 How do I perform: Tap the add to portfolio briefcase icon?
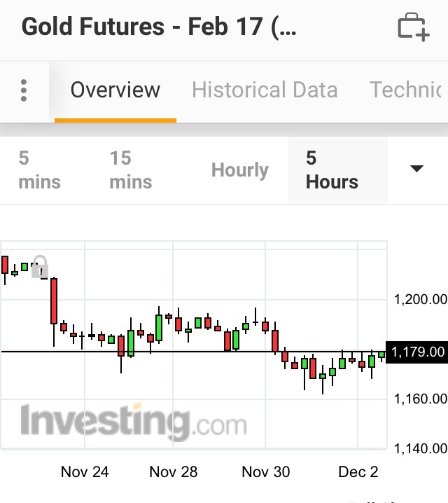click(413, 27)
